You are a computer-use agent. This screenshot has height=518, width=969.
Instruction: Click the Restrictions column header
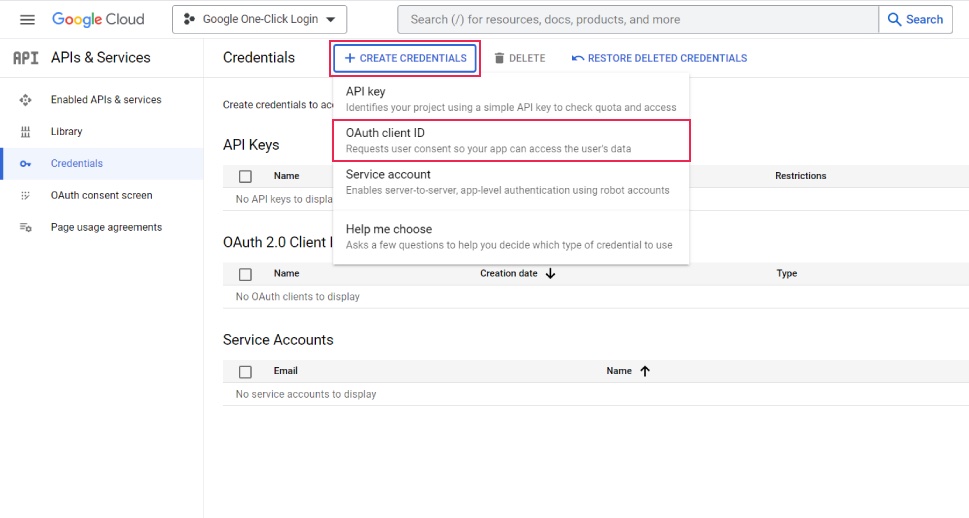tap(800, 176)
